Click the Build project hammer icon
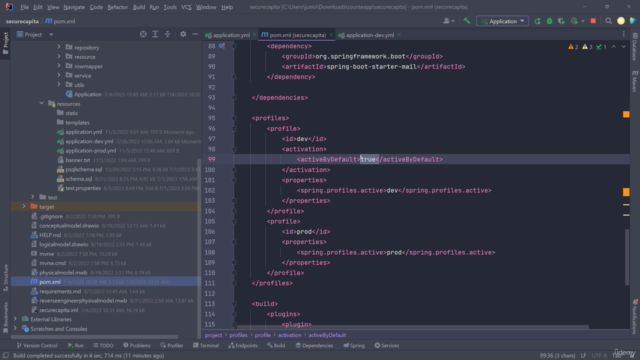Image resolution: width=640 pixels, height=360 pixels. [x=467, y=21]
